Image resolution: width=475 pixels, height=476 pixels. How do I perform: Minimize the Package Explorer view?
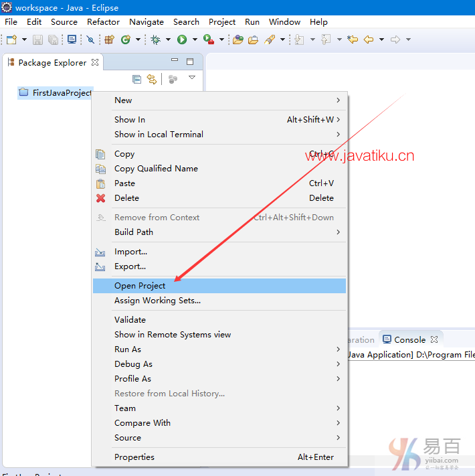[175, 60]
